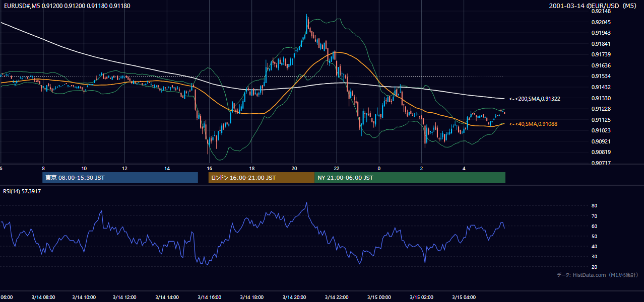The height and width of the screenshot is (302, 644).
Task: Select the 40 SMA 0.91088 label
Action: click(533, 124)
